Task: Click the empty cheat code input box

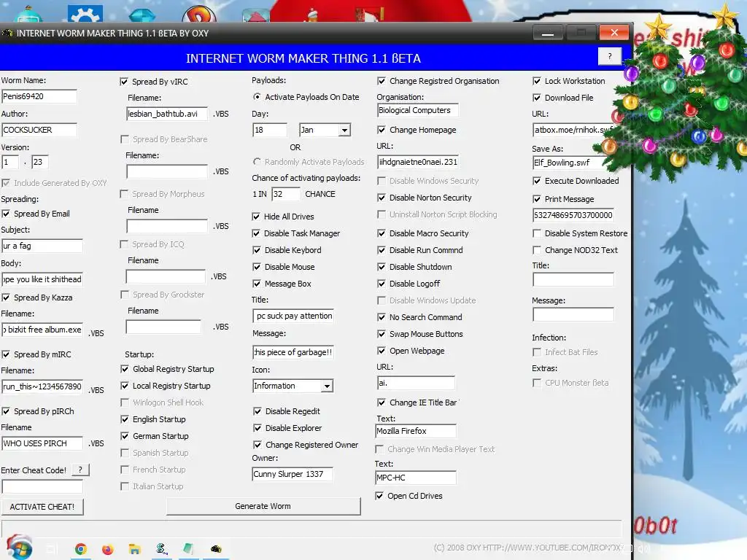Action: tap(42, 486)
